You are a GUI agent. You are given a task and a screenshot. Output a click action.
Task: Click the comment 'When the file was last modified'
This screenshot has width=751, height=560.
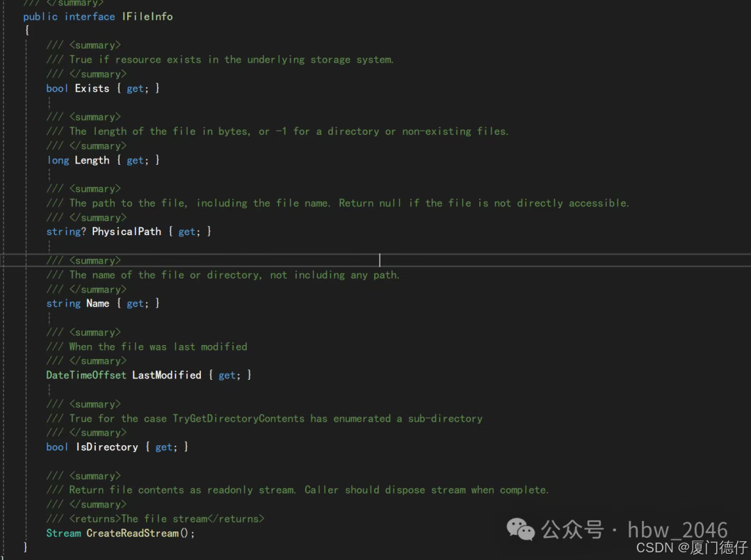tap(147, 346)
